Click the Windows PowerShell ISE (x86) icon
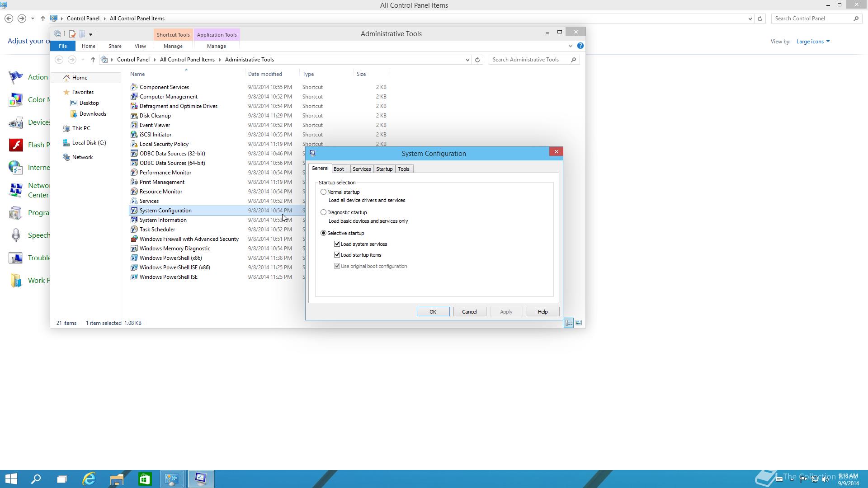868x488 pixels. coord(134,267)
